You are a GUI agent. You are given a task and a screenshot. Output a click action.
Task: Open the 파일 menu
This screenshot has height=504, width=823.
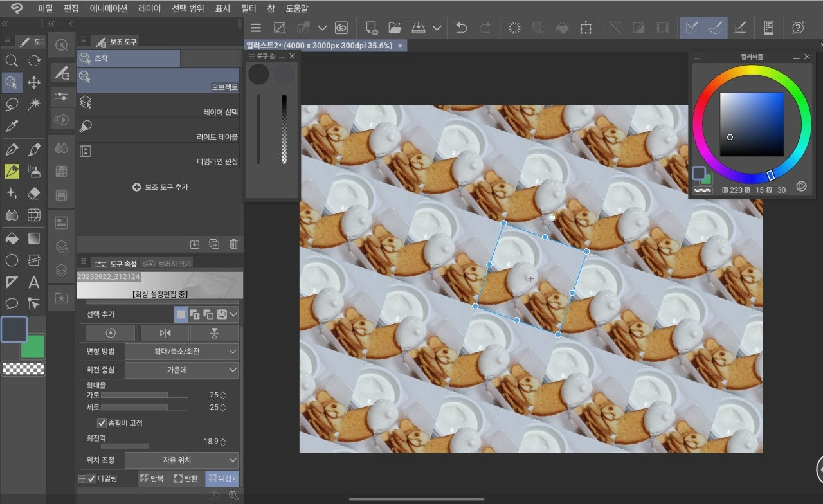46,8
